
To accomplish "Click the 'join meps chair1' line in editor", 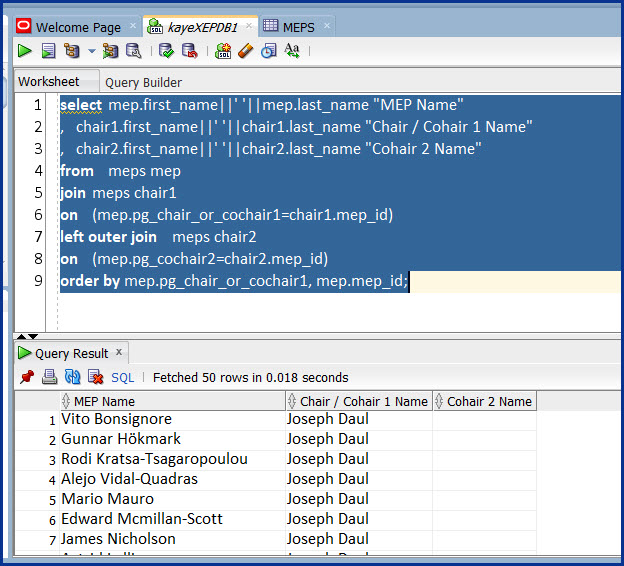I will click(x=118, y=193).
